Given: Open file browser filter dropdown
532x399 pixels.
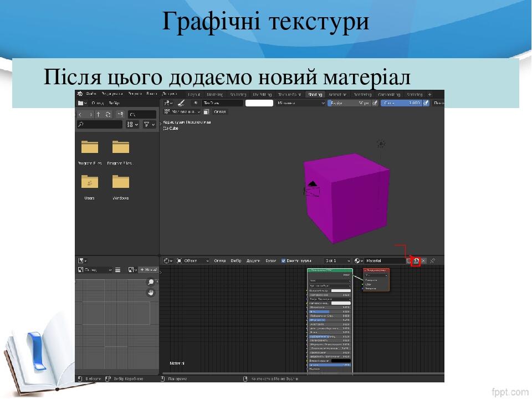Looking at the screenshot, I should [149, 125].
